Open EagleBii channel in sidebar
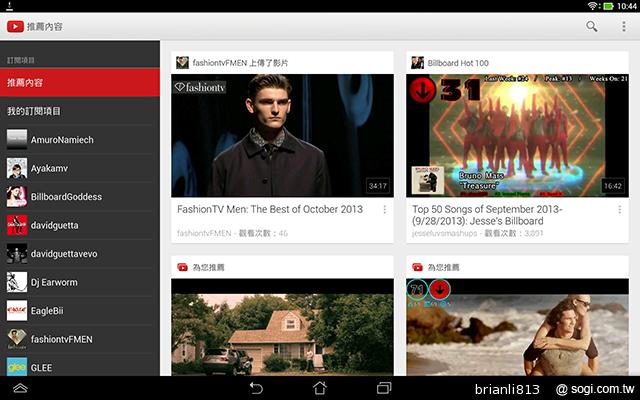This screenshot has height=400, width=640. [80, 311]
